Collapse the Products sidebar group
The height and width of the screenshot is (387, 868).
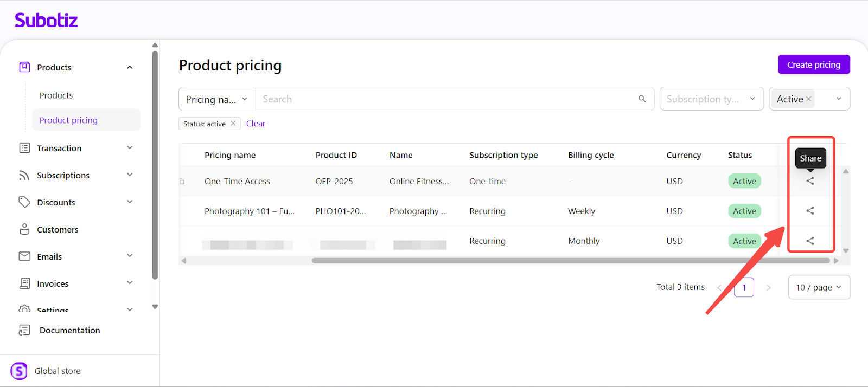click(x=130, y=67)
